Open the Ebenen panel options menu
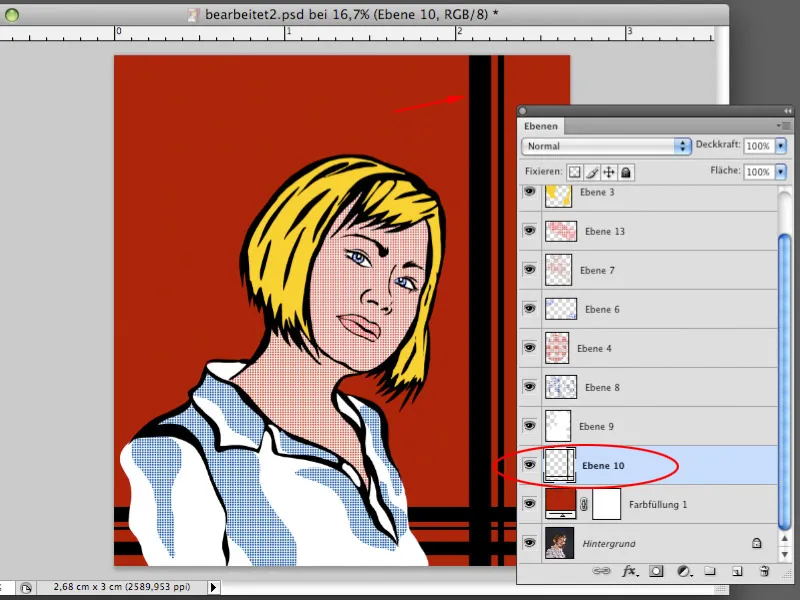The width and height of the screenshot is (800, 600). pos(784,126)
